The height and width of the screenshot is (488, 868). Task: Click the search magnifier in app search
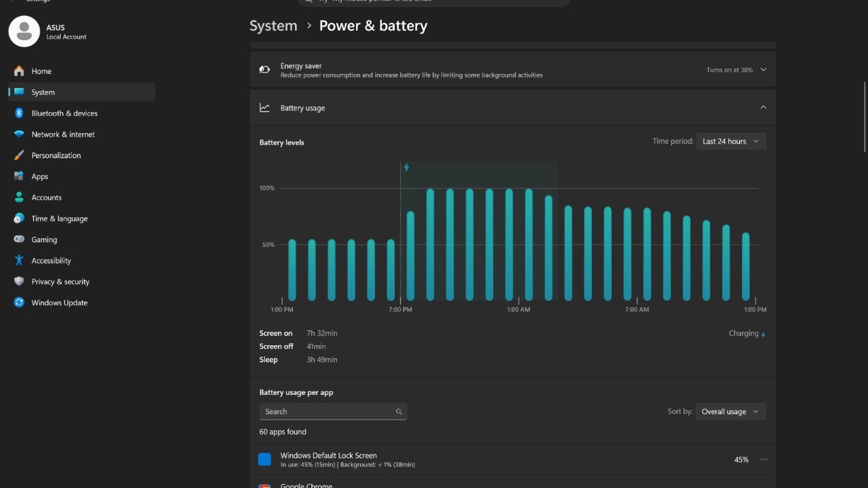(x=399, y=411)
